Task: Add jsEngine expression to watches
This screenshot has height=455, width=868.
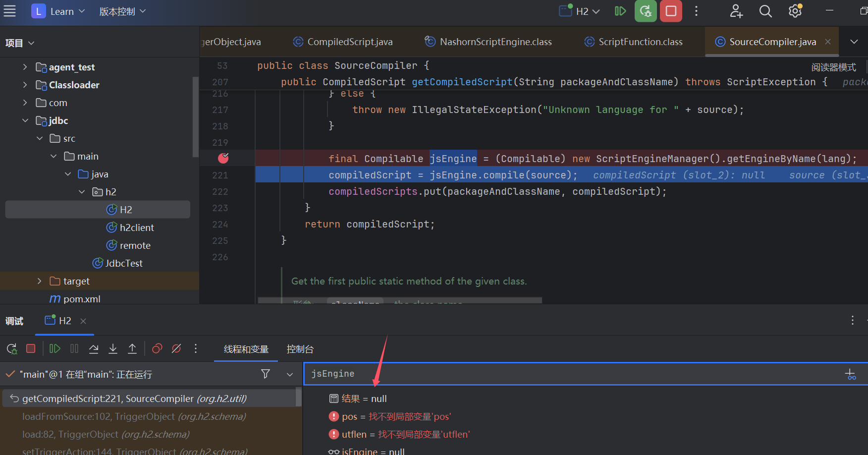Action: 851,374
